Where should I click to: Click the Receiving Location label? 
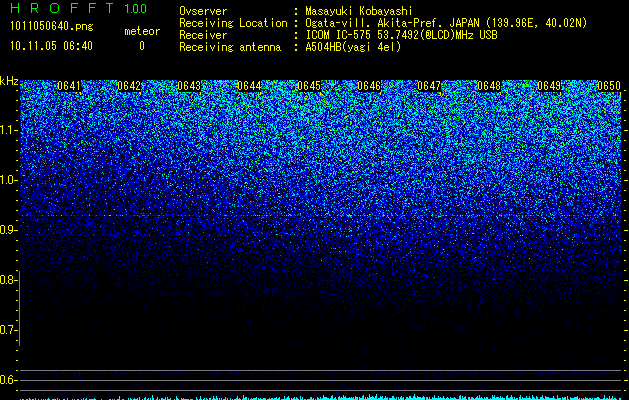click(233, 23)
